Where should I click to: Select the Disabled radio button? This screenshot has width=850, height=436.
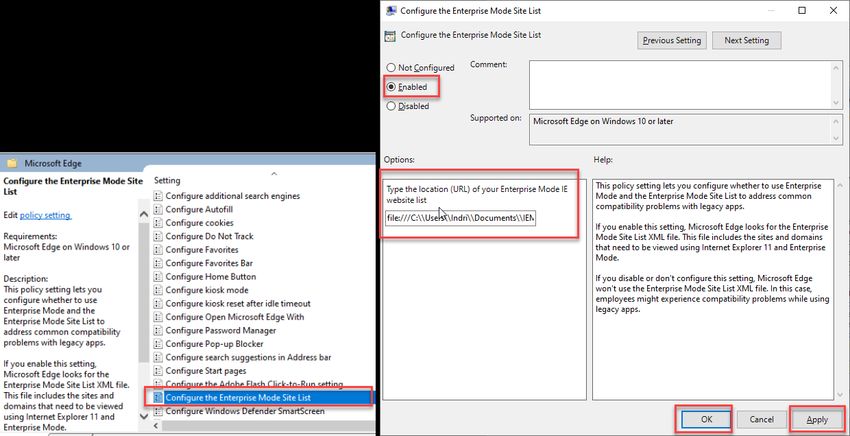(x=391, y=106)
